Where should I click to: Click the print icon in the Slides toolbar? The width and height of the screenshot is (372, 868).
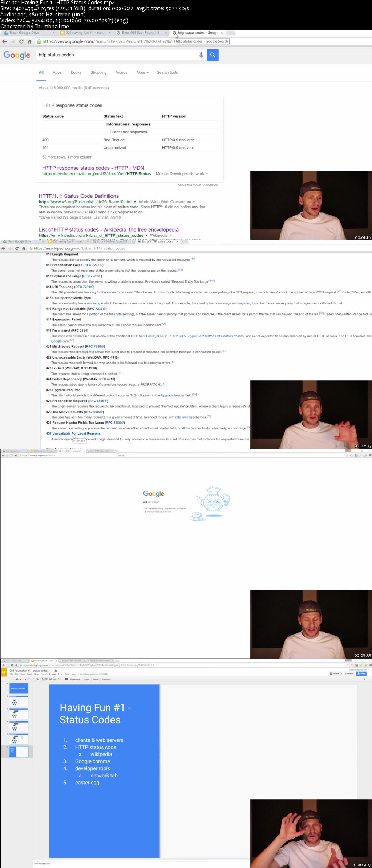[x=17, y=679]
